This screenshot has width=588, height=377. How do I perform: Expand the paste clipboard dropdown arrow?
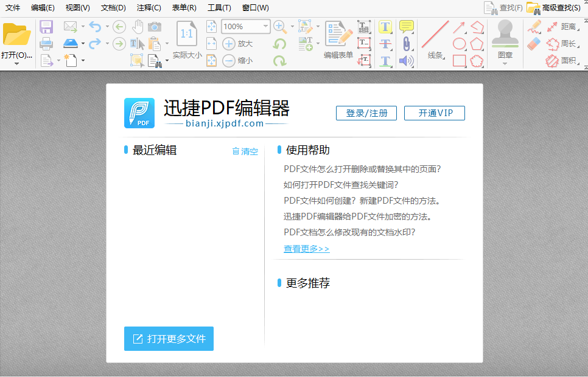167,43
